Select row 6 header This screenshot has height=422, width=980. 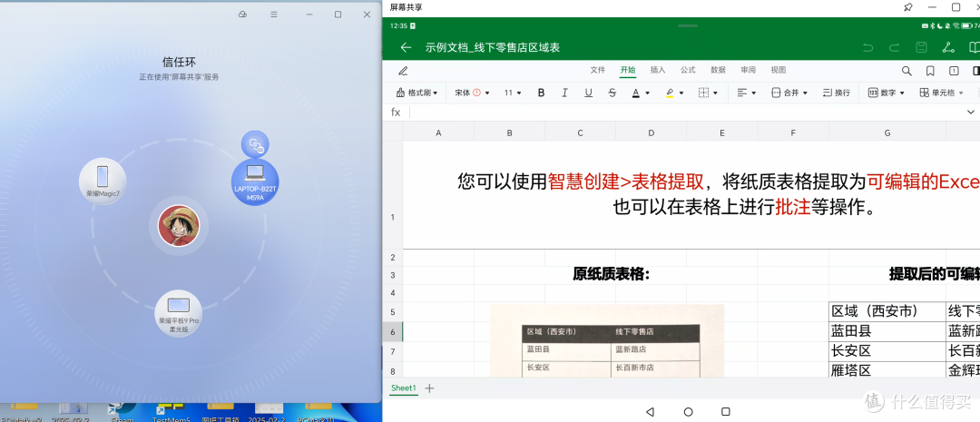pos(393,332)
